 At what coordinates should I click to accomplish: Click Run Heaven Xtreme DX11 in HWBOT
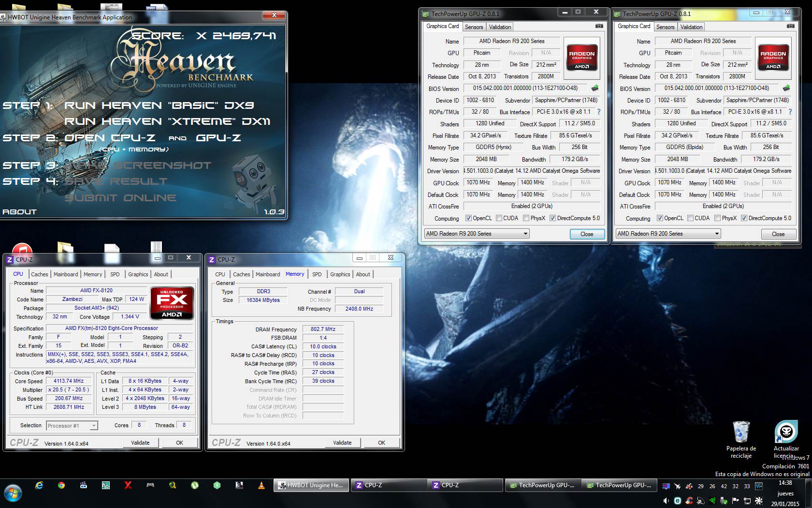click(167, 121)
